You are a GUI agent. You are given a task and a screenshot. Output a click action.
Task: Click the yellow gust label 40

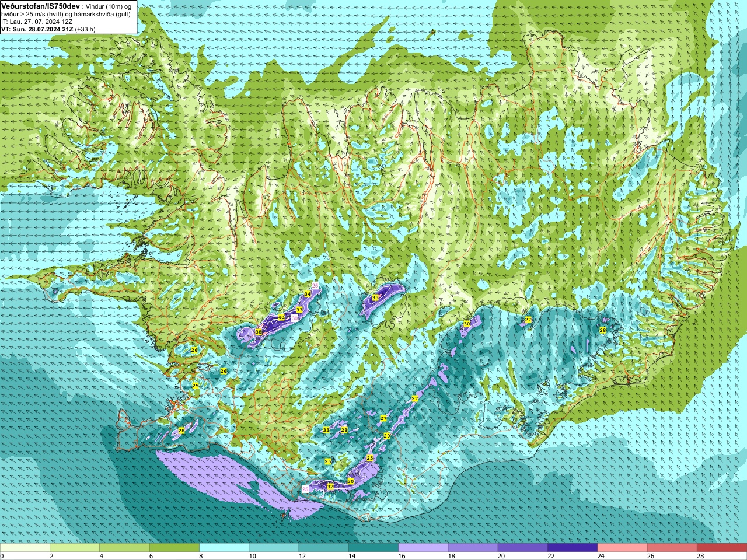tap(281, 317)
